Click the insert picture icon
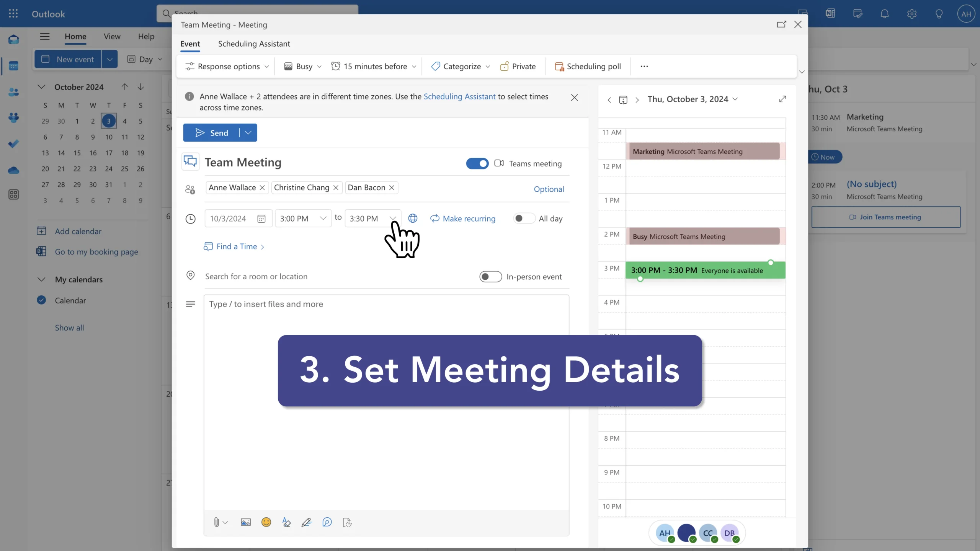 245,522
